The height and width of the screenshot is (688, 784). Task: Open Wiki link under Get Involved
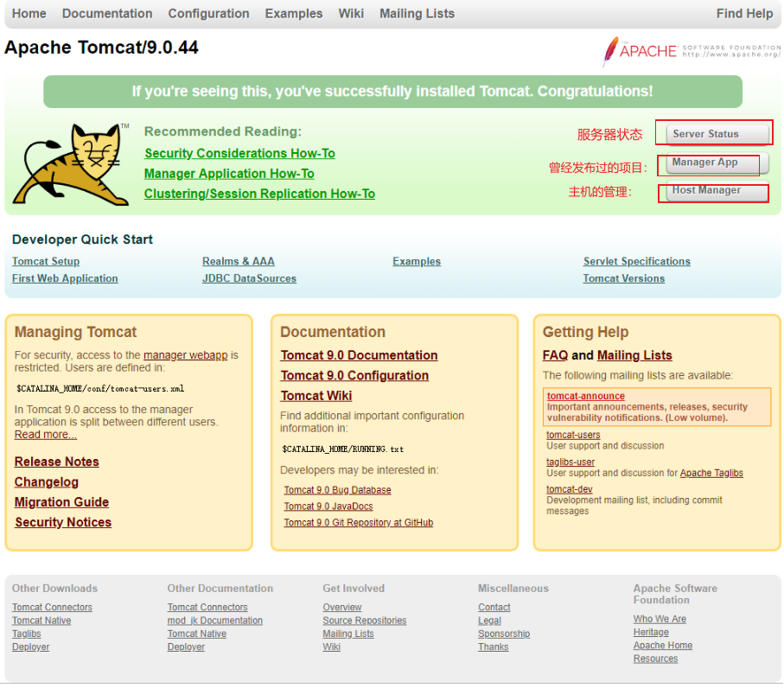[x=332, y=647]
